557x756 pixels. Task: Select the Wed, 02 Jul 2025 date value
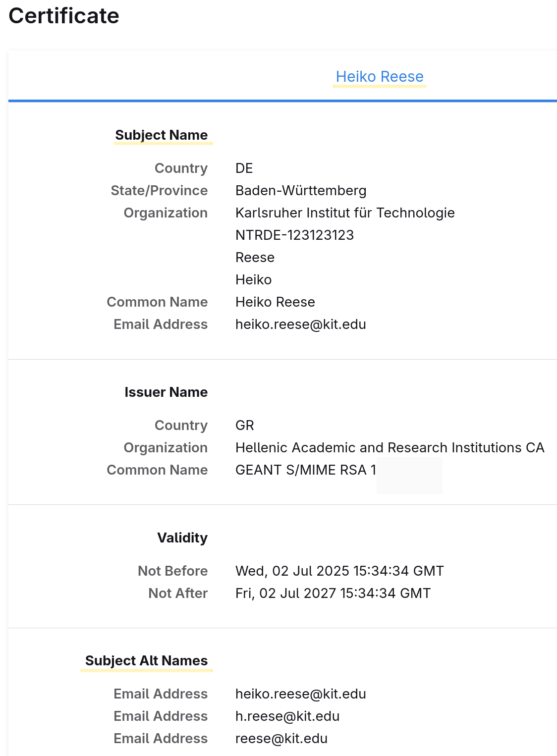pos(339,571)
